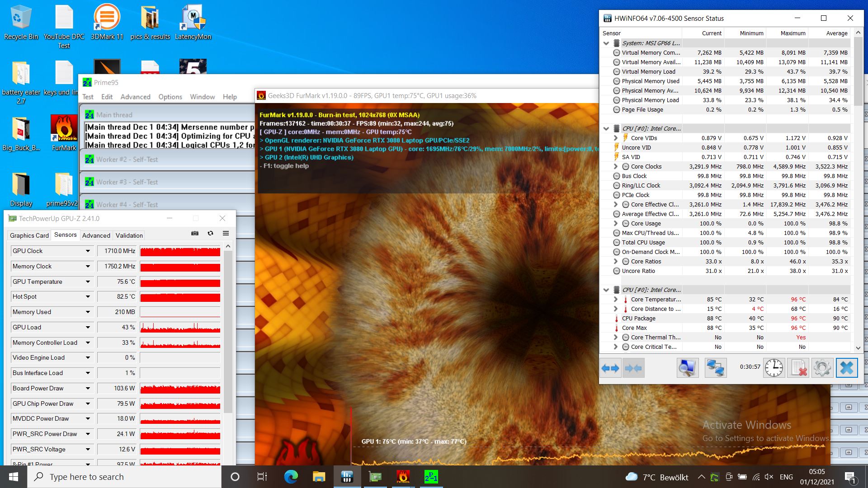Click HWiNFO expand columns arrows button
The image size is (868, 488).
[x=610, y=368]
